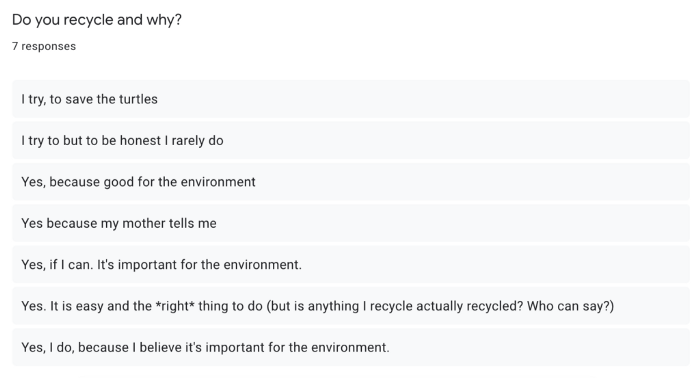Click the "7 responses" count label
The image size is (700, 378).
(44, 46)
